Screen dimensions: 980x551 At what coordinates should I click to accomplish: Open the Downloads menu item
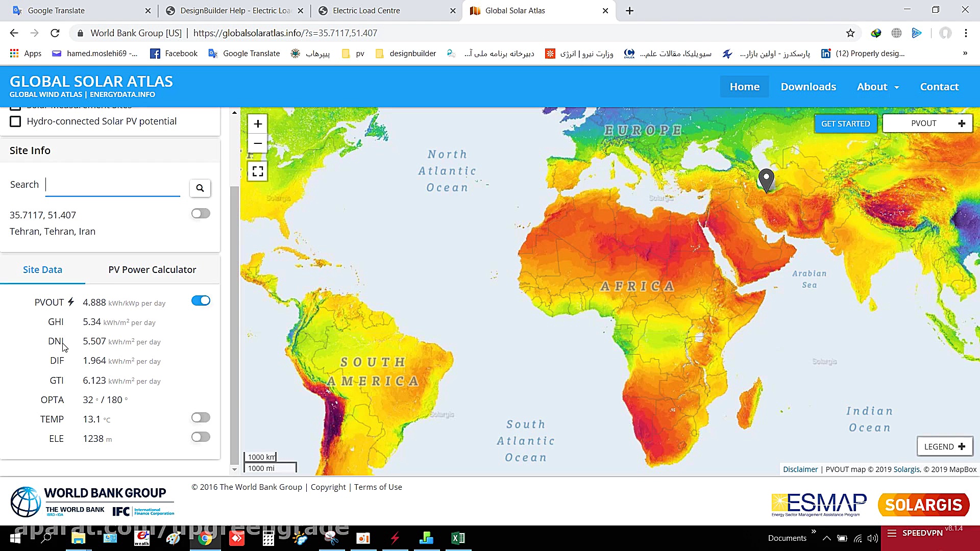click(808, 87)
